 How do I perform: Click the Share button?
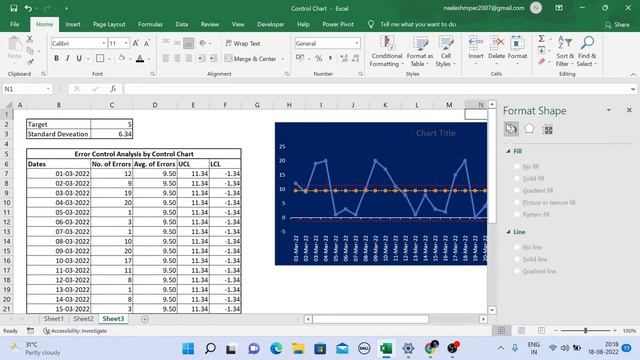[617, 25]
